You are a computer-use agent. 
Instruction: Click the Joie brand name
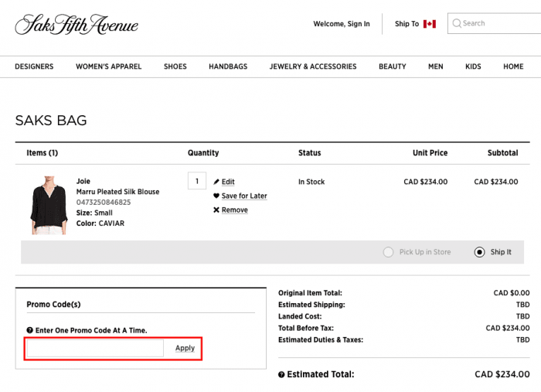83,181
